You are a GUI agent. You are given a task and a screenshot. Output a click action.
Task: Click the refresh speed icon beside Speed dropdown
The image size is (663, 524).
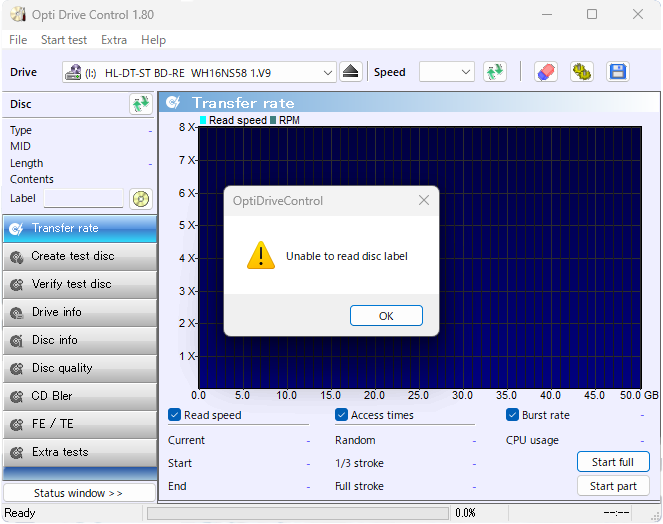495,72
